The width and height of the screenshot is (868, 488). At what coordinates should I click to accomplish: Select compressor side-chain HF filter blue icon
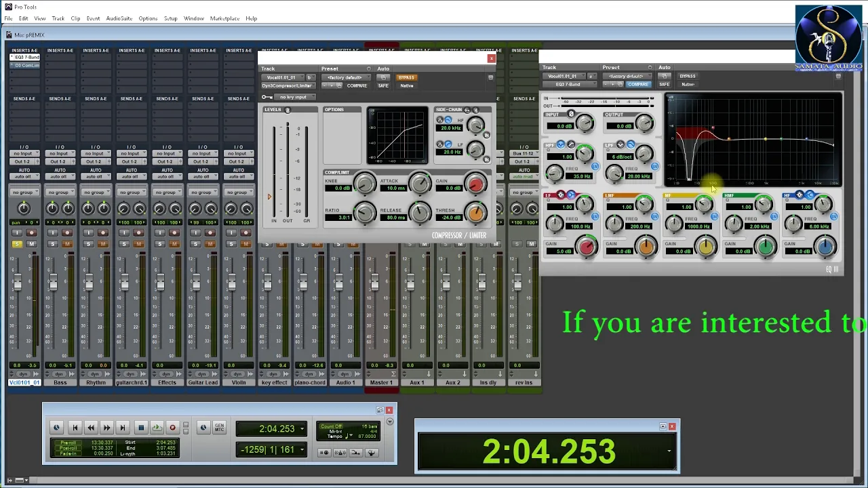[448, 120]
